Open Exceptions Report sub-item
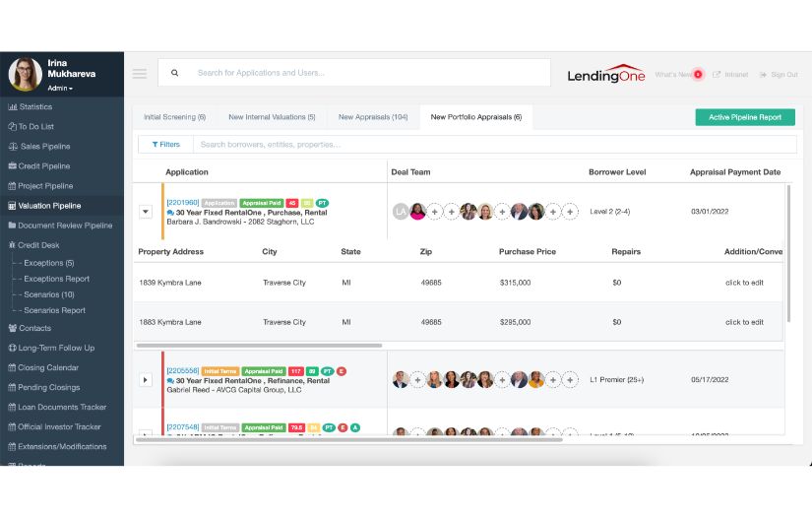 click(x=56, y=279)
